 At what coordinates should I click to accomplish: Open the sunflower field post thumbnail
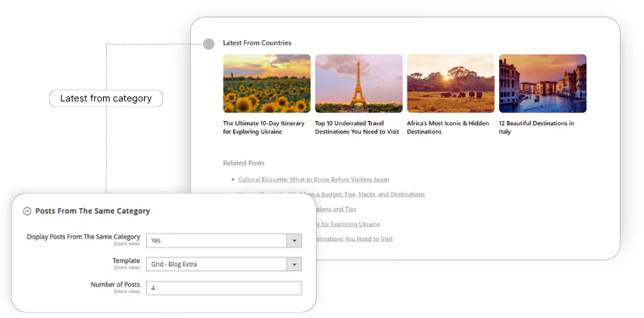(267, 83)
